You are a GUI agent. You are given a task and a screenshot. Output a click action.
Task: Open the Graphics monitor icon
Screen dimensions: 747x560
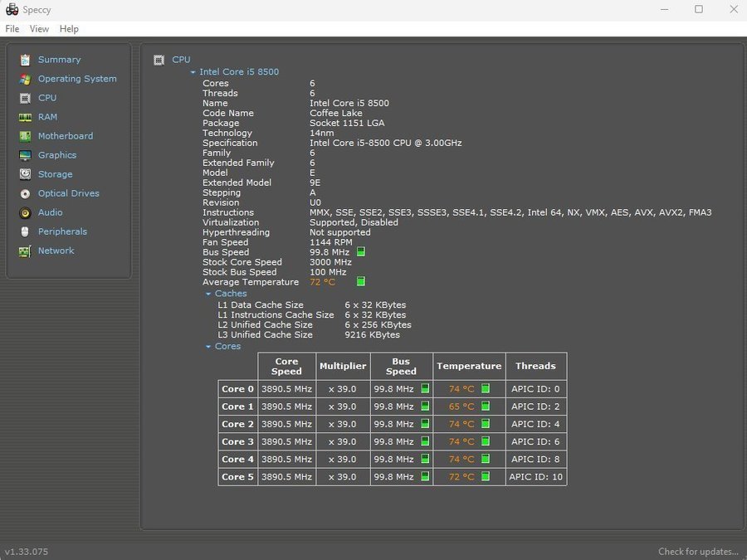[x=25, y=155]
